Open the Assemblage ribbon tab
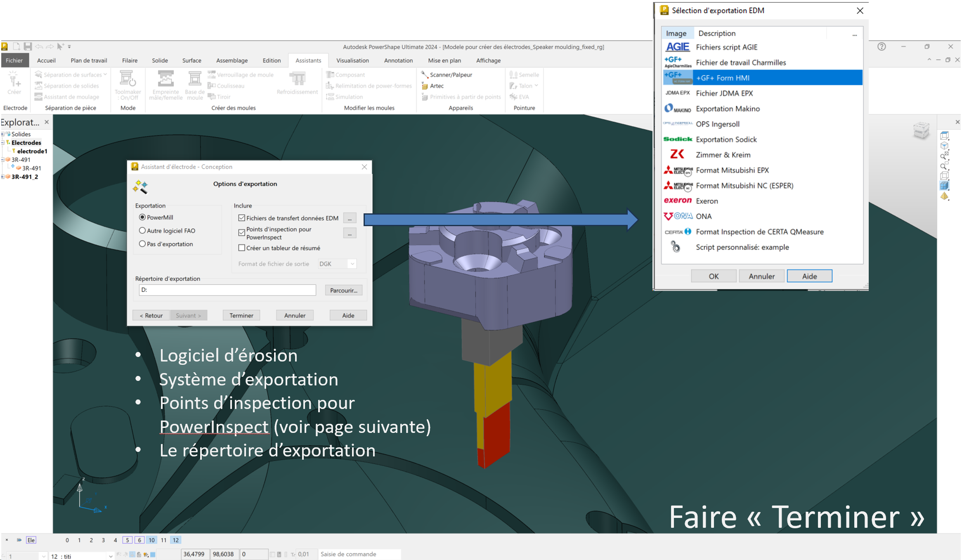 [232, 60]
